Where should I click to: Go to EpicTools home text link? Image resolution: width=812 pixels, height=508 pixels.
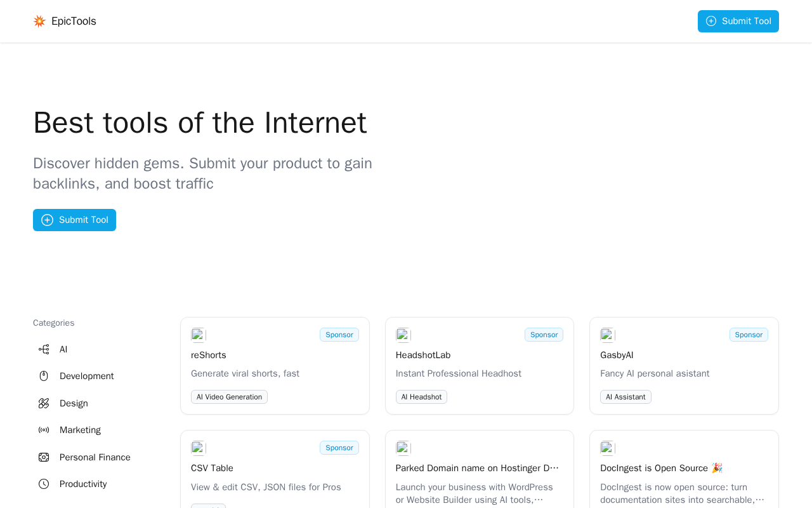[x=74, y=21]
